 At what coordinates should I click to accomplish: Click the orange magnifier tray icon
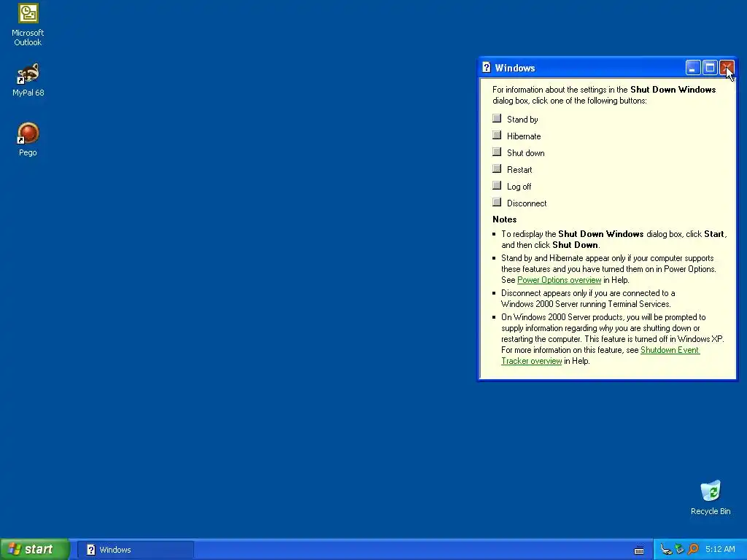click(693, 550)
